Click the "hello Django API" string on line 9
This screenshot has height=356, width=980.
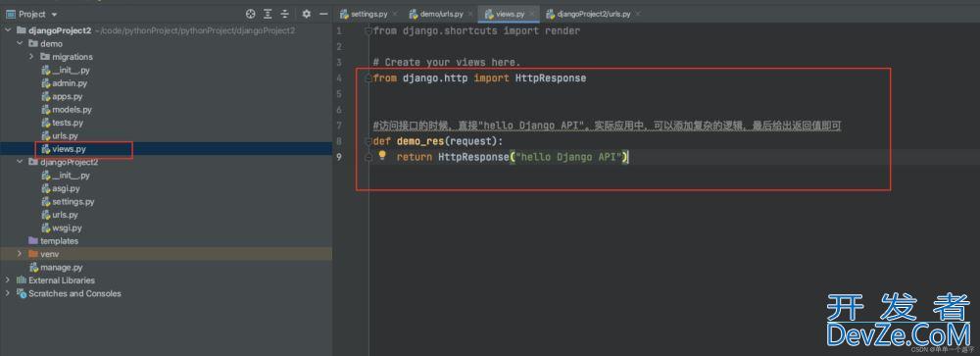tap(568, 156)
